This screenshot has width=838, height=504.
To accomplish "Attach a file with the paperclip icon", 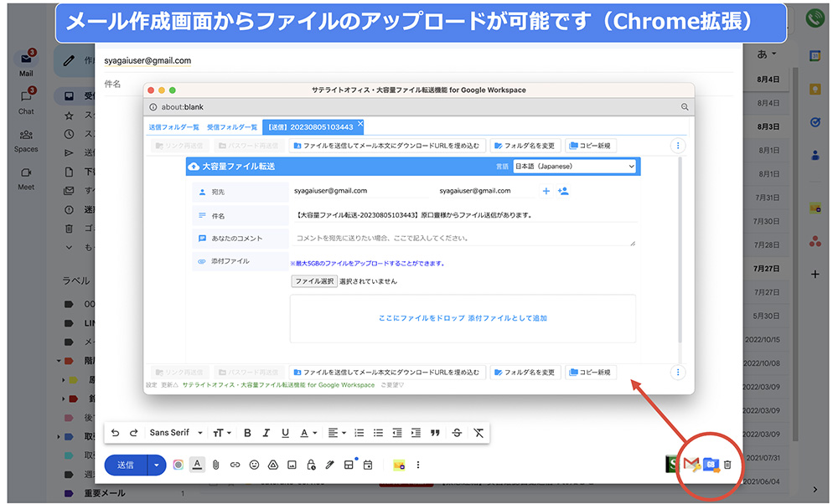I will [216, 465].
